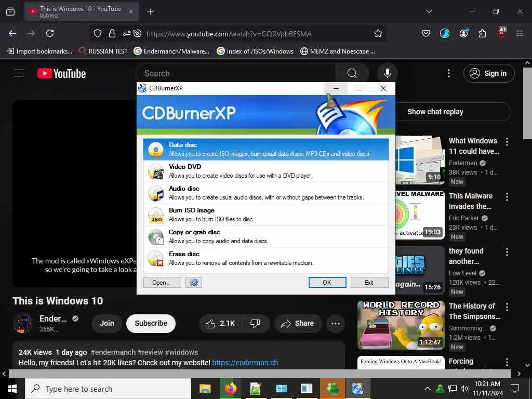Open options menu for they found another video
This screenshot has height=399, width=532.
pos(507,252)
